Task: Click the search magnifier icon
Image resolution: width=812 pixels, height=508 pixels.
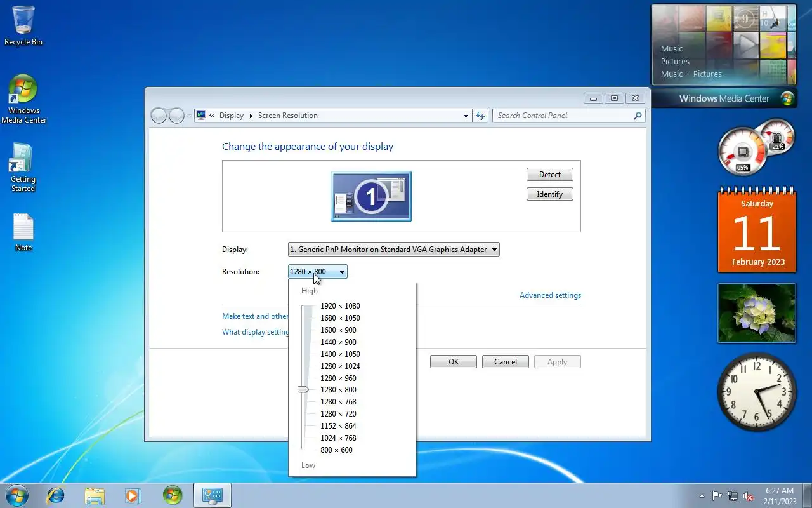Action: 638,116
